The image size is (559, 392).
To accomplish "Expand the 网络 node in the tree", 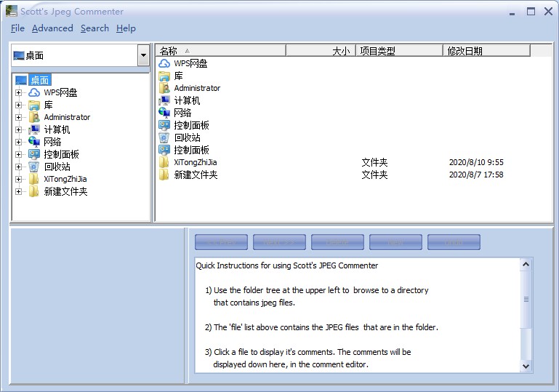I will (19, 142).
